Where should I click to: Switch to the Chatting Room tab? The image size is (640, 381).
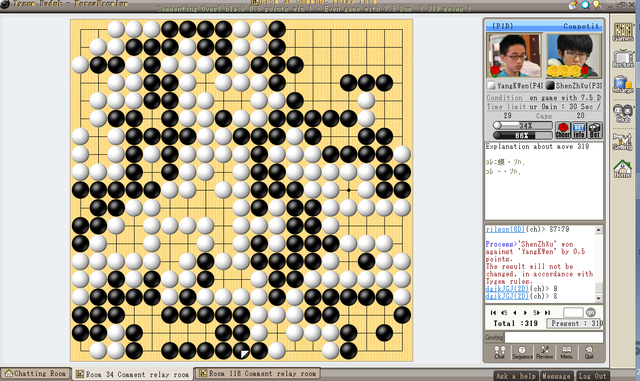(x=36, y=374)
